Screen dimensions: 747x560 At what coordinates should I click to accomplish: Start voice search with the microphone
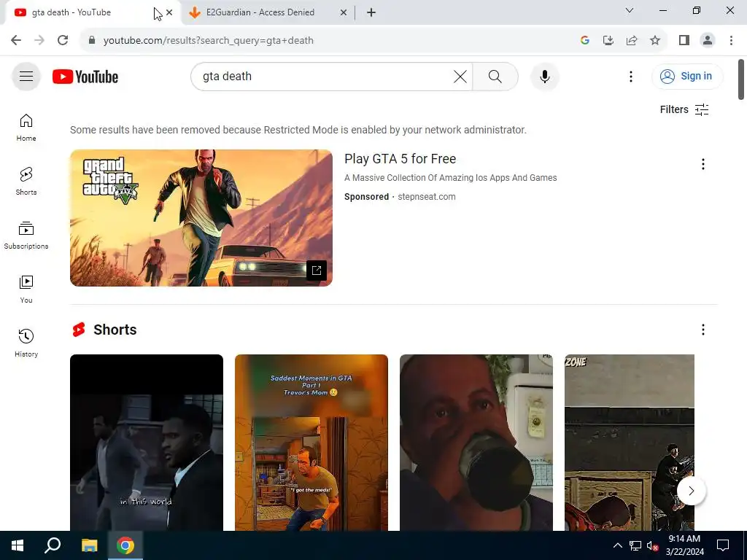click(x=544, y=76)
